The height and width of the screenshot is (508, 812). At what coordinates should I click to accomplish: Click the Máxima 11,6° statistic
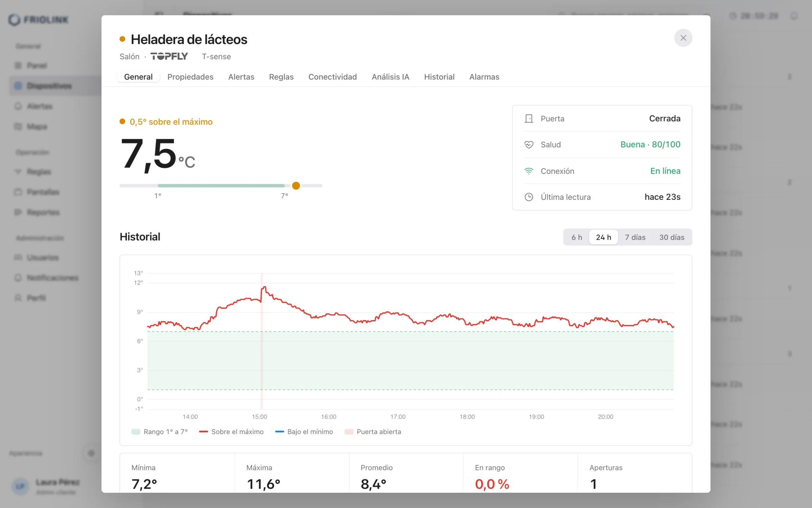click(x=292, y=473)
